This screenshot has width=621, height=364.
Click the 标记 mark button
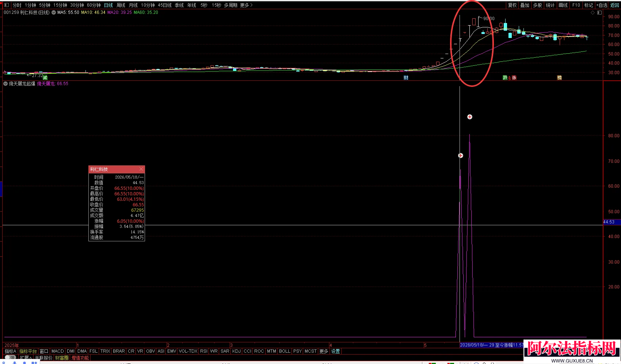pos(588,5)
